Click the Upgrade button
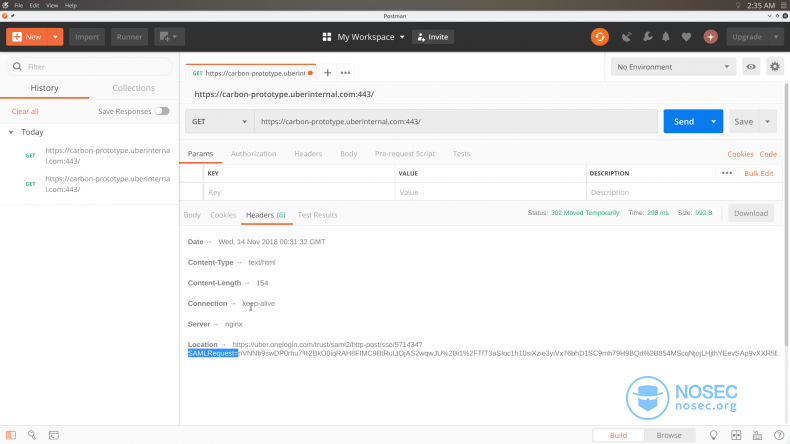Viewport: 790px width, 444px height. pos(747,37)
